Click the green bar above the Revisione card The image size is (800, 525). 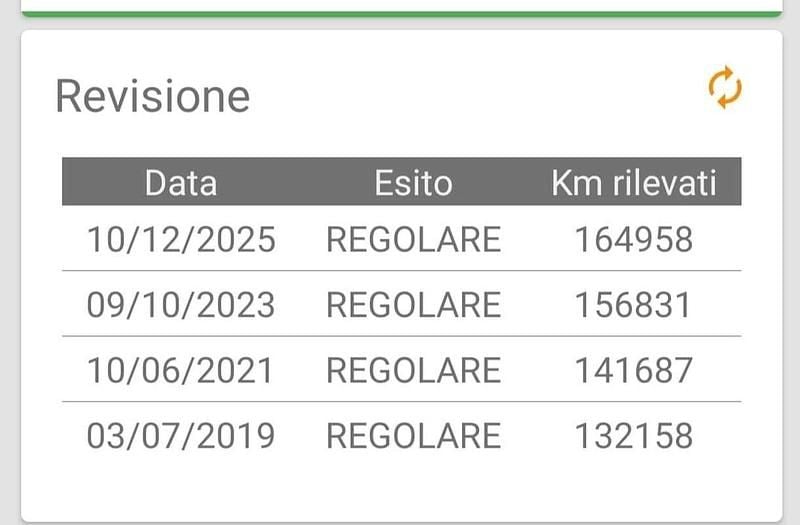pos(400,14)
